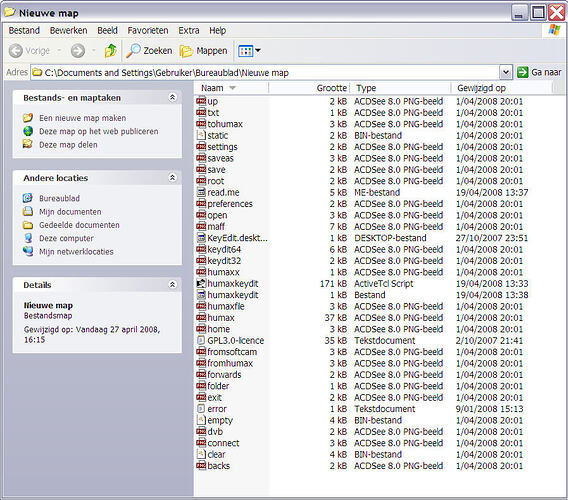Screen dimensions: 568x500
Task: Click the Zoeken search icon
Action: [x=133, y=51]
